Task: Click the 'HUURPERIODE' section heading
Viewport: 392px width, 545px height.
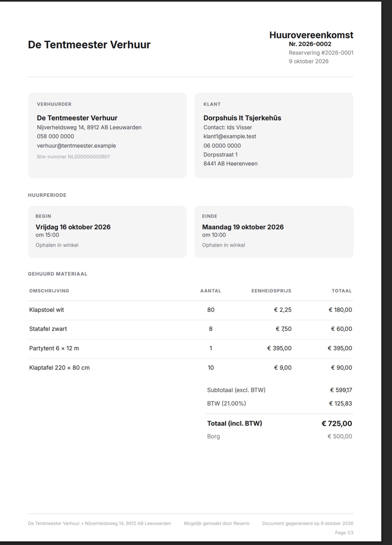Action: click(47, 195)
